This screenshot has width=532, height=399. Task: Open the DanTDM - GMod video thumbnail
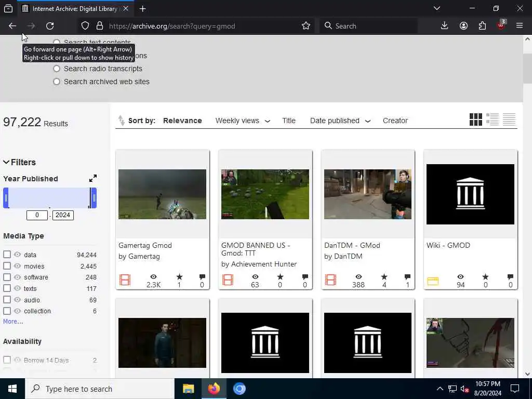pyautogui.click(x=368, y=194)
